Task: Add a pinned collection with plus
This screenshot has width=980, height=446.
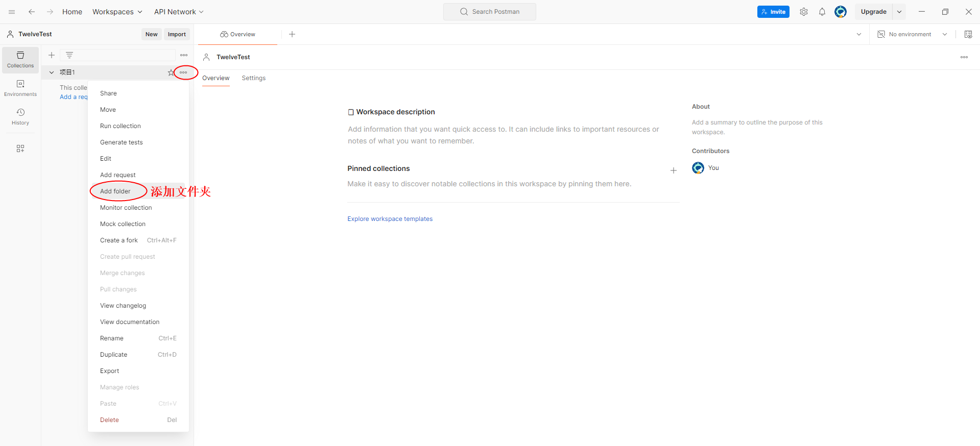Action: (x=674, y=170)
